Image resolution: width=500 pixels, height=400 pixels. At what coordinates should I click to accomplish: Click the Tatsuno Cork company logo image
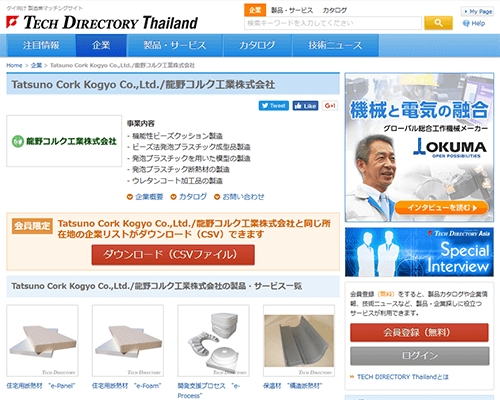click(64, 141)
